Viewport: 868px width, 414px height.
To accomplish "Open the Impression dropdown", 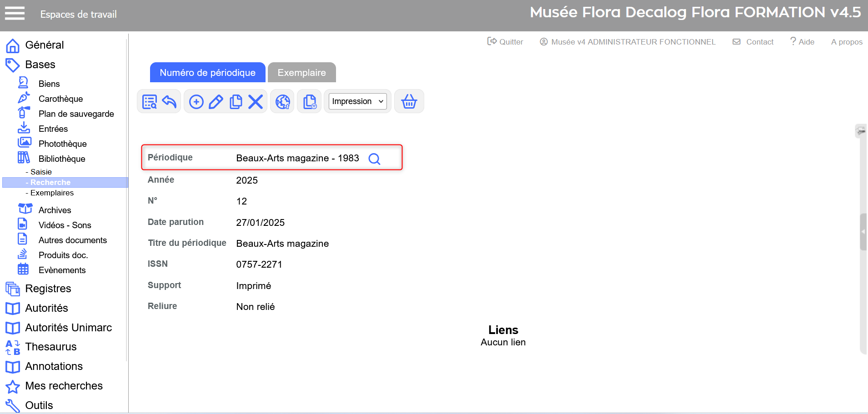I will (x=357, y=101).
